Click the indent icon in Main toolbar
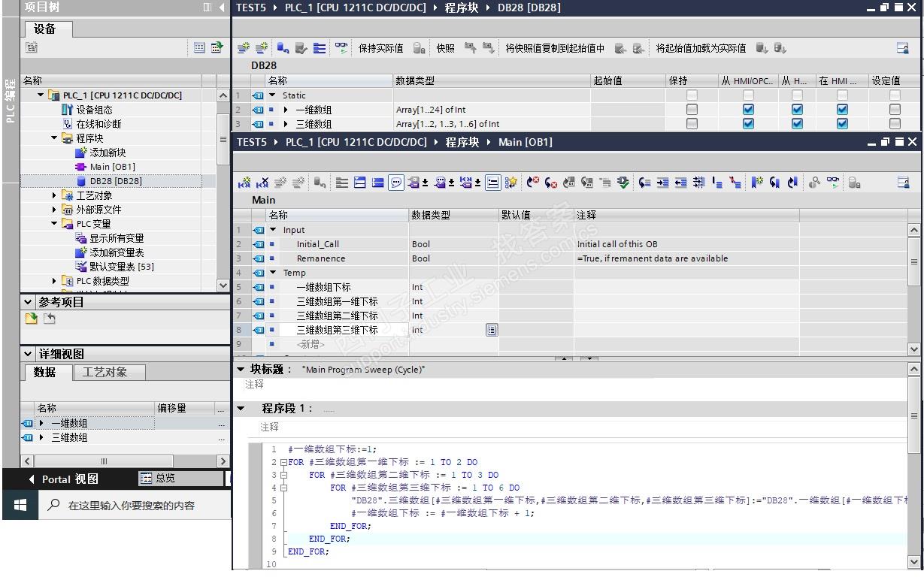 pos(662,182)
